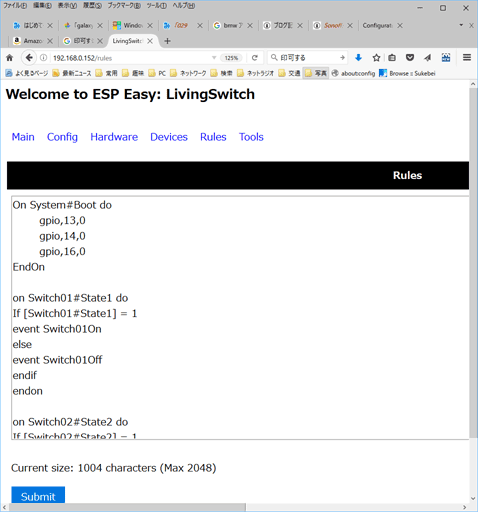
Task: Open the 常用 bookmark folder
Action: pos(106,73)
